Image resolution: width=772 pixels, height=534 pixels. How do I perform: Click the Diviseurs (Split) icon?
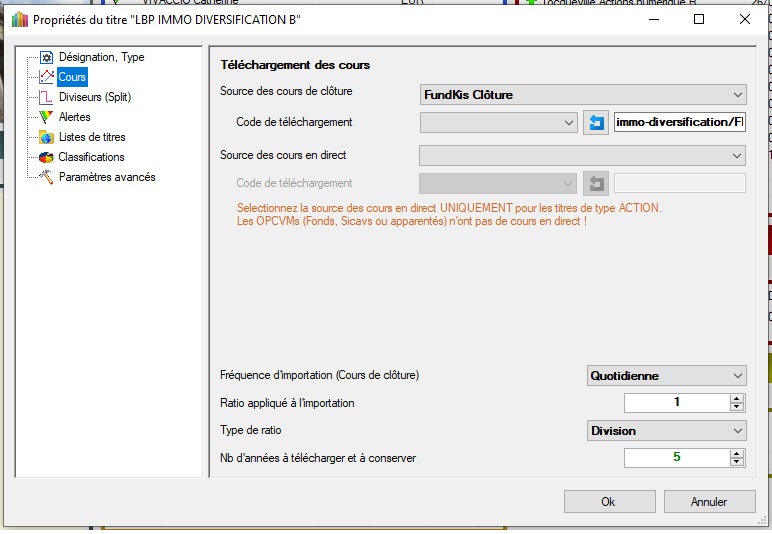(x=46, y=97)
